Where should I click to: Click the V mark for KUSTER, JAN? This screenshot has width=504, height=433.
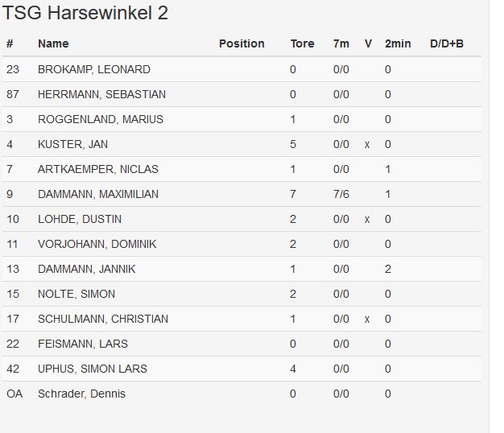pyautogui.click(x=367, y=145)
